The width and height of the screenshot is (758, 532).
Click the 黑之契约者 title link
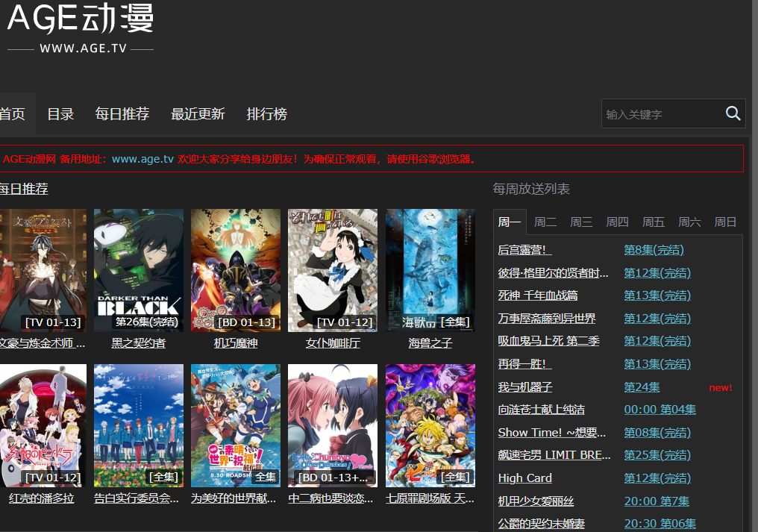click(x=139, y=343)
